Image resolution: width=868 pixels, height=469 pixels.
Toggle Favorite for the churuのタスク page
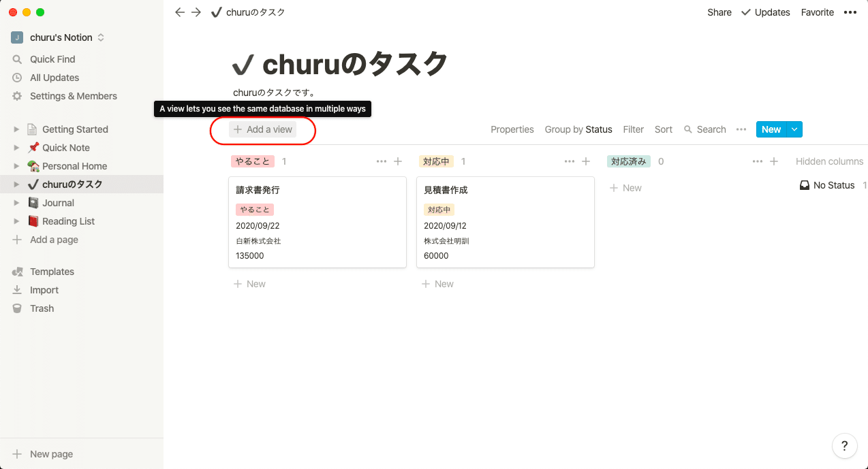point(817,12)
